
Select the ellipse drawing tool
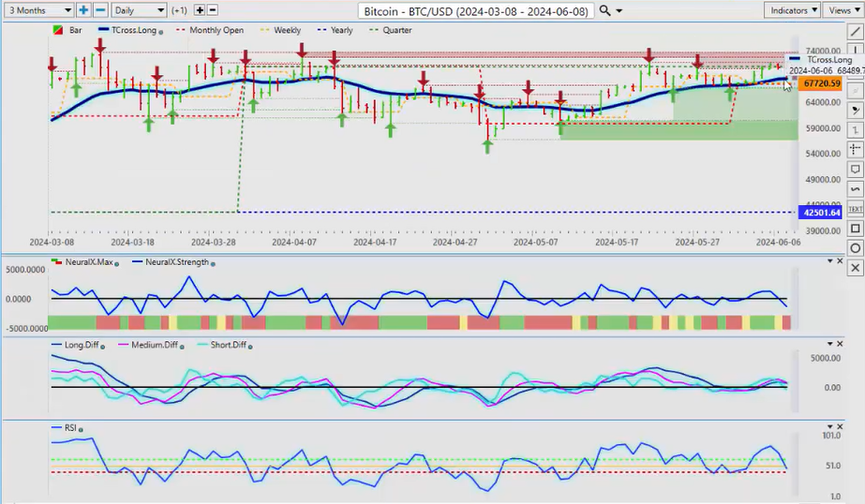coord(855,248)
